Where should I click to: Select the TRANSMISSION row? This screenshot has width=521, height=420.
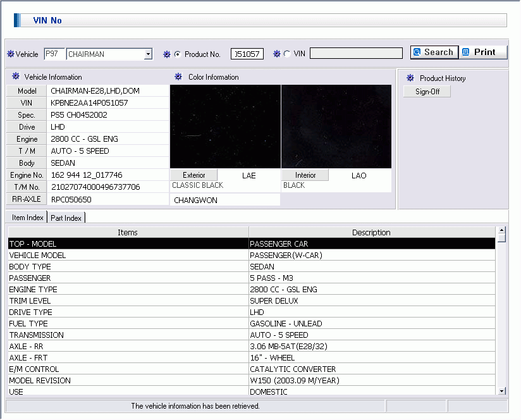coord(252,335)
